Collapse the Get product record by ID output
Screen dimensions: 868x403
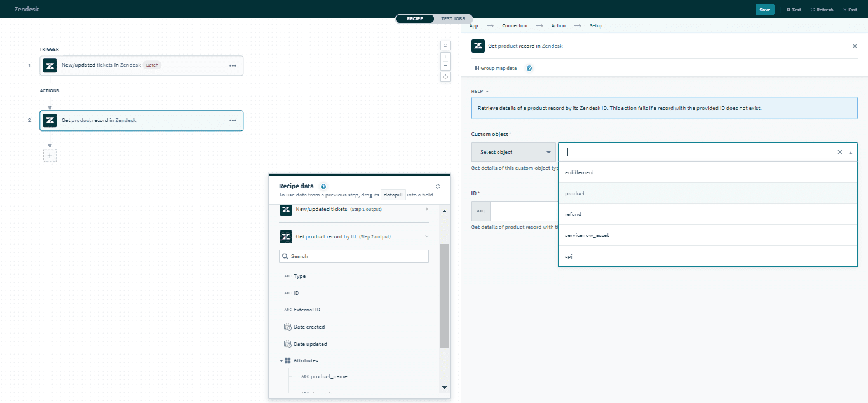tap(426, 236)
